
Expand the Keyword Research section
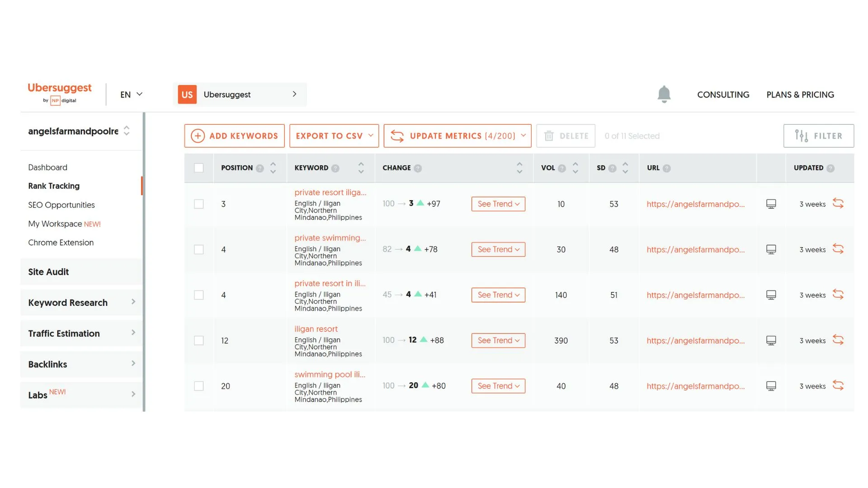click(81, 302)
